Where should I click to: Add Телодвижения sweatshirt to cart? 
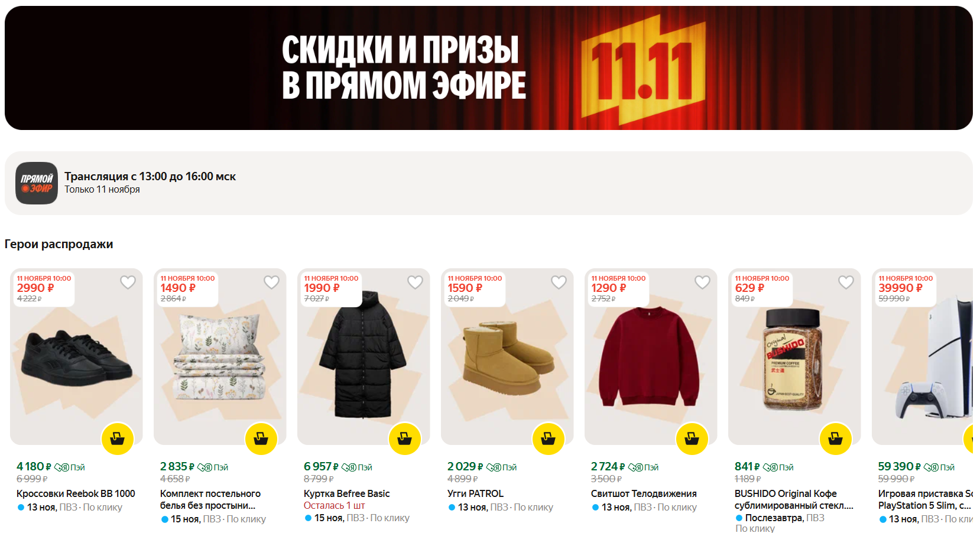coord(692,438)
